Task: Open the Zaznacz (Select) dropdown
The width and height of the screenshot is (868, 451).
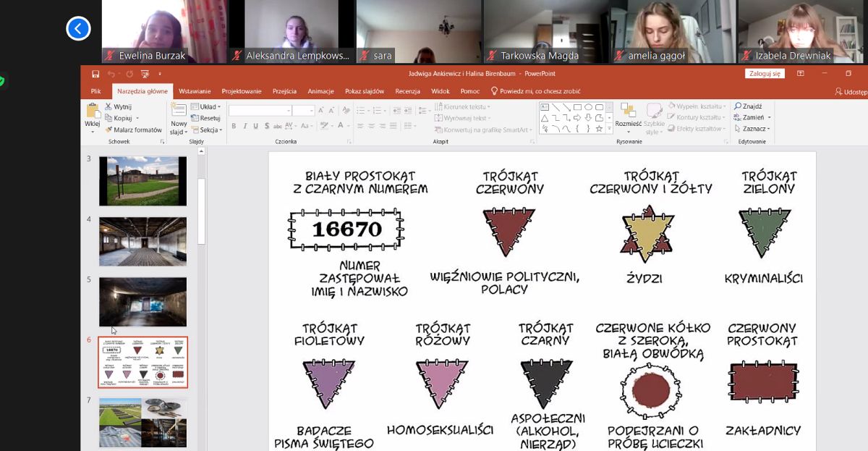Action: (x=754, y=129)
